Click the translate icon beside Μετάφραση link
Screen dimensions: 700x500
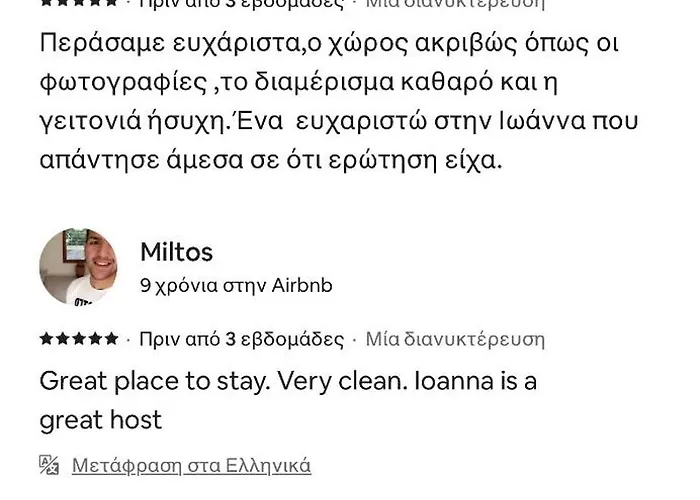(x=49, y=465)
